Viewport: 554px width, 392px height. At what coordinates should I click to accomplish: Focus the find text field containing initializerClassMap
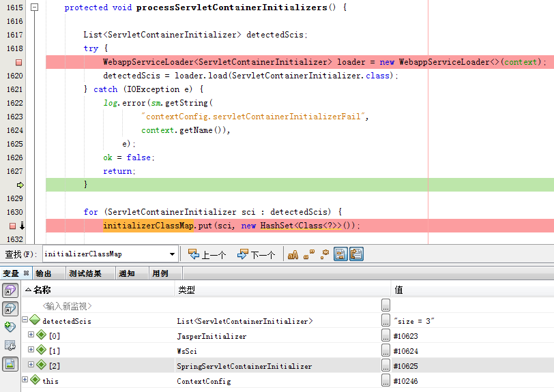105,254
